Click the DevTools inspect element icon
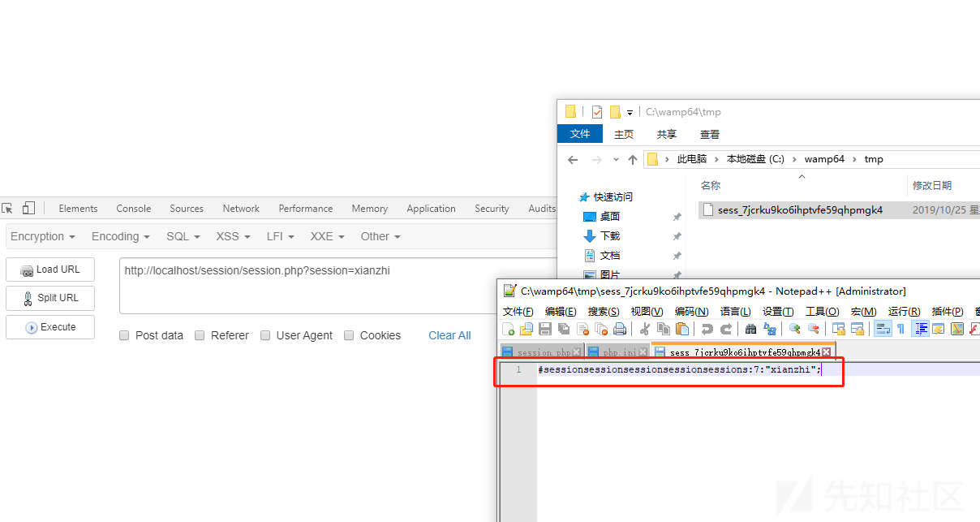The width and height of the screenshot is (980, 522). click(7, 209)
